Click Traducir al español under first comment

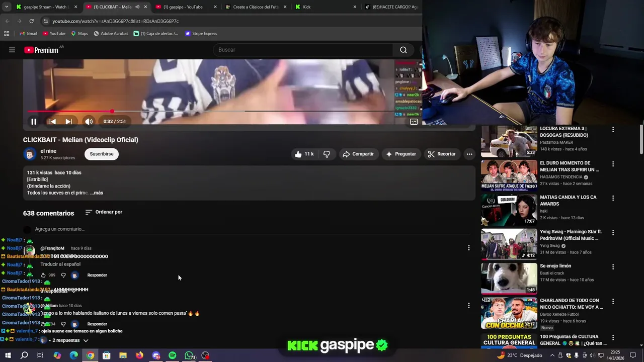click(60, 264)
